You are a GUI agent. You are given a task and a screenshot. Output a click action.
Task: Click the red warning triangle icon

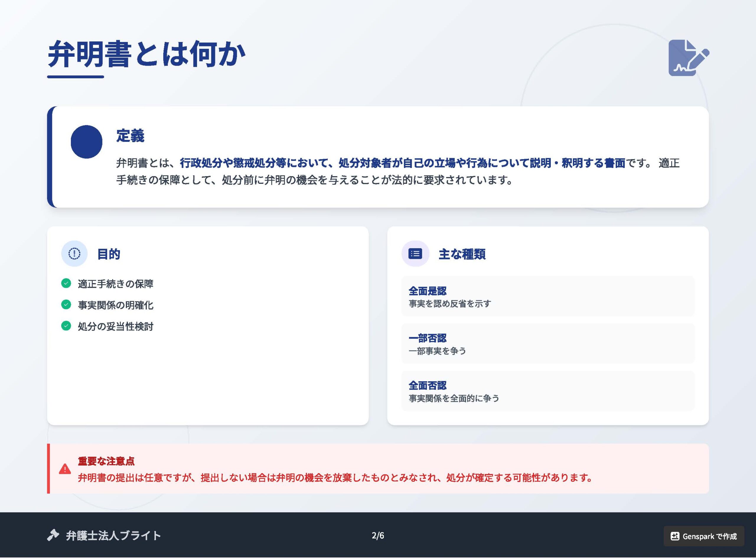click(65, 469)
